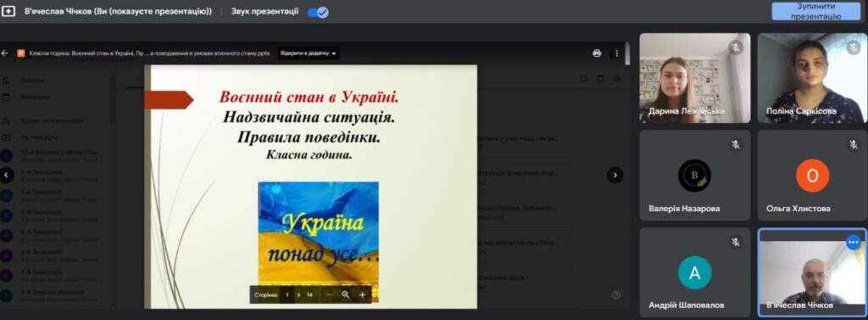Viewport: 868px width, 320px height.
Task: Go back with the viewer's left arrow
Action: click(x=5, y=53)
